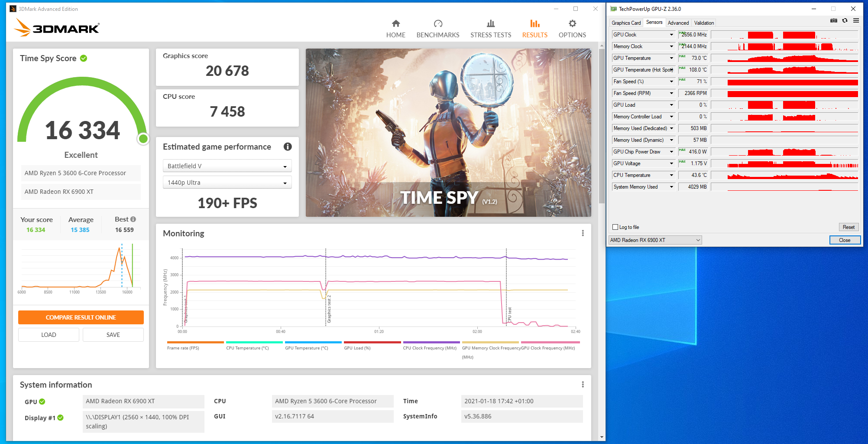Switch to the Advanced tab in GPU-Z
Viewport: 868px width, 444px height.
(x=678, y=23)
